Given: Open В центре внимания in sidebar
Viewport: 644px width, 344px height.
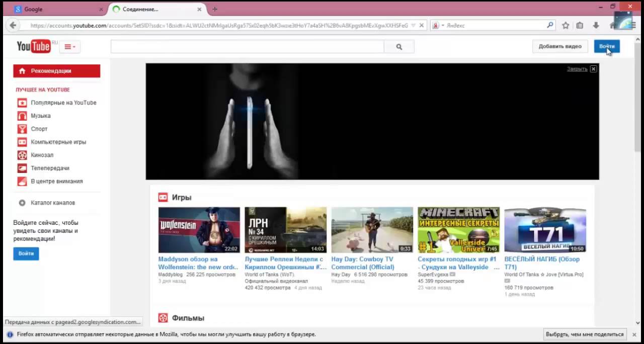Looking at the screenshot, I should coord(57,181).
